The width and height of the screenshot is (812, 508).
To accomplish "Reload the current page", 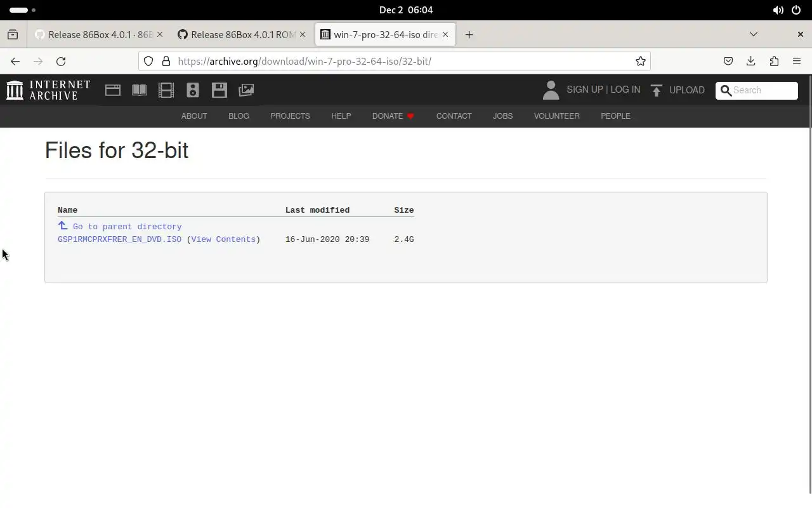I will [61, 61].
